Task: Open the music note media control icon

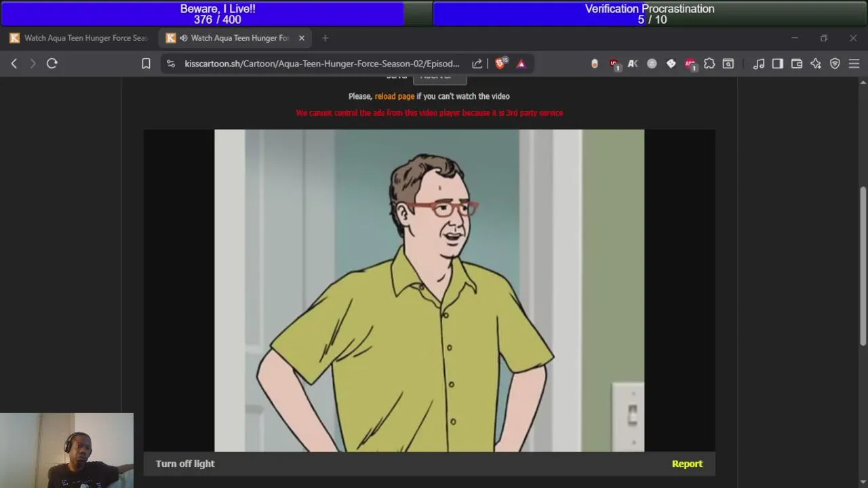Action: click(x=759, y=64)
